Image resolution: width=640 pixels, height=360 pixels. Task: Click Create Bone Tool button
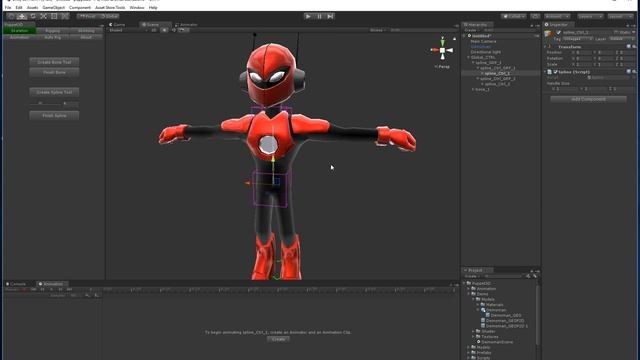[54, 62]
